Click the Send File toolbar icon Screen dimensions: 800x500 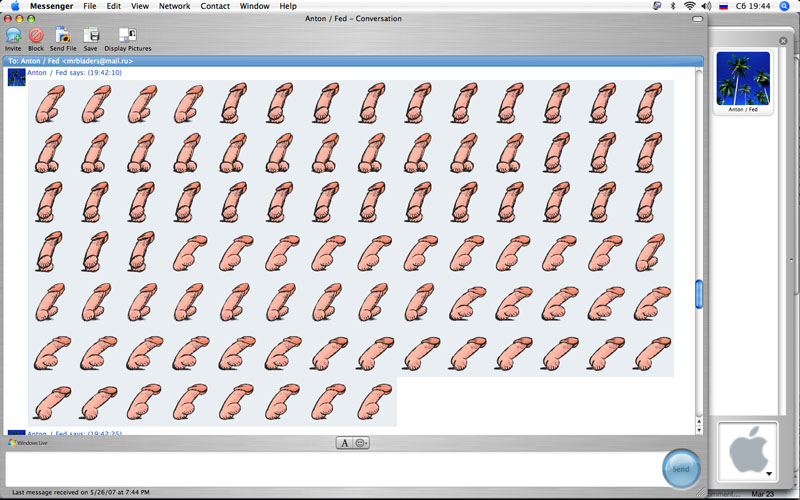pyautogui.click(x=63, y=36)
